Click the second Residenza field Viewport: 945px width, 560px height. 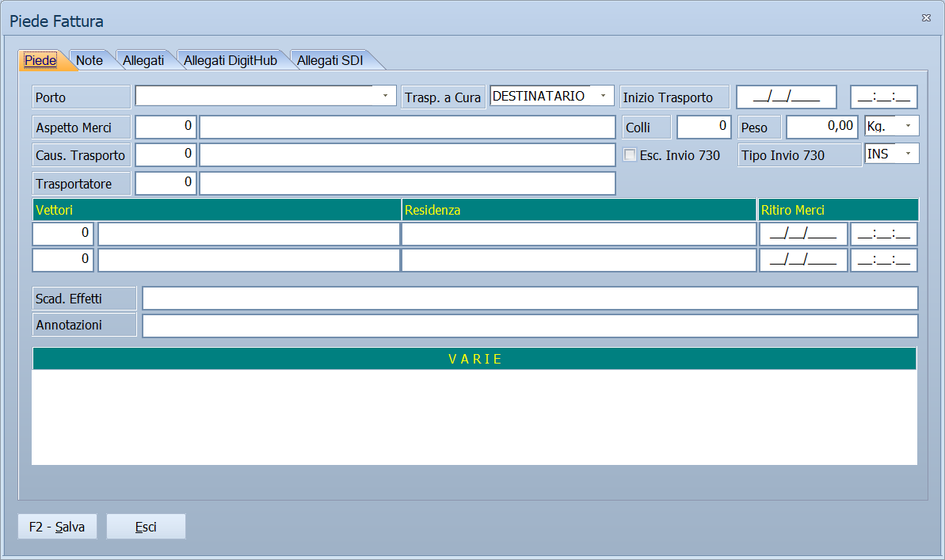click(578, 260)
